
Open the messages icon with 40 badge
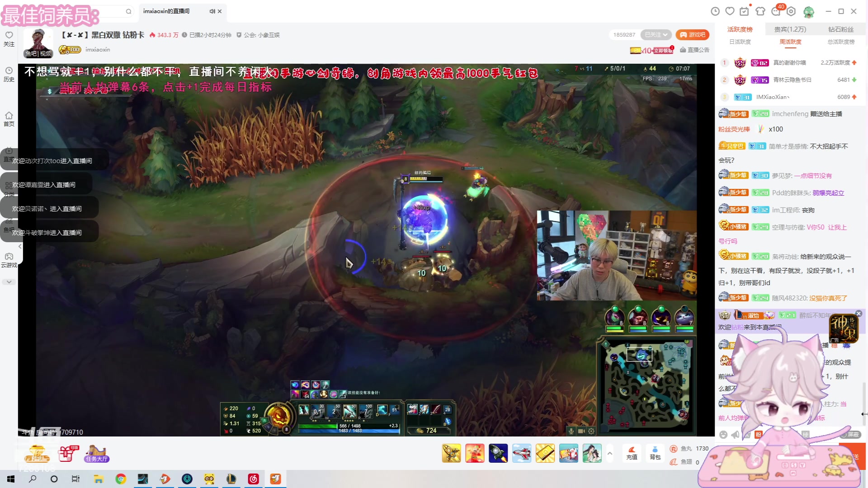[776, 11]
